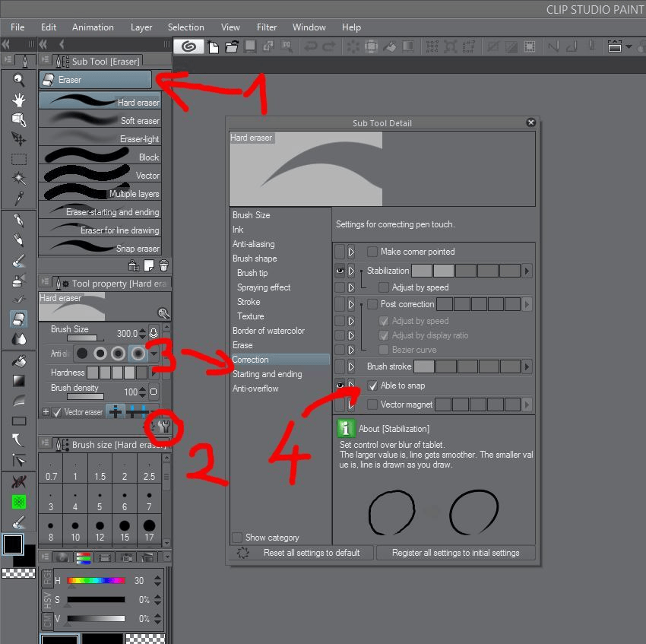
Task: Choose the Fill bucket tool
Action: (x=19, y=361)
